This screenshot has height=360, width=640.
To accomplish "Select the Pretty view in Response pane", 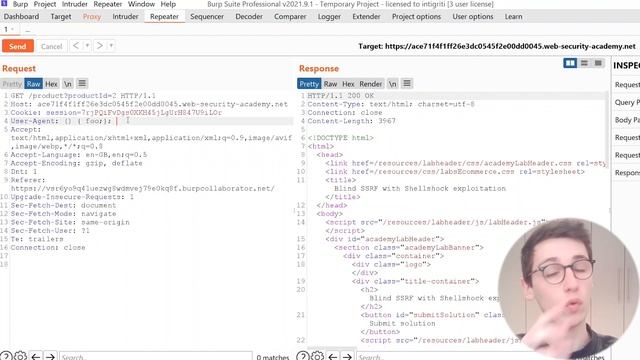I will (x=309, y=84).
